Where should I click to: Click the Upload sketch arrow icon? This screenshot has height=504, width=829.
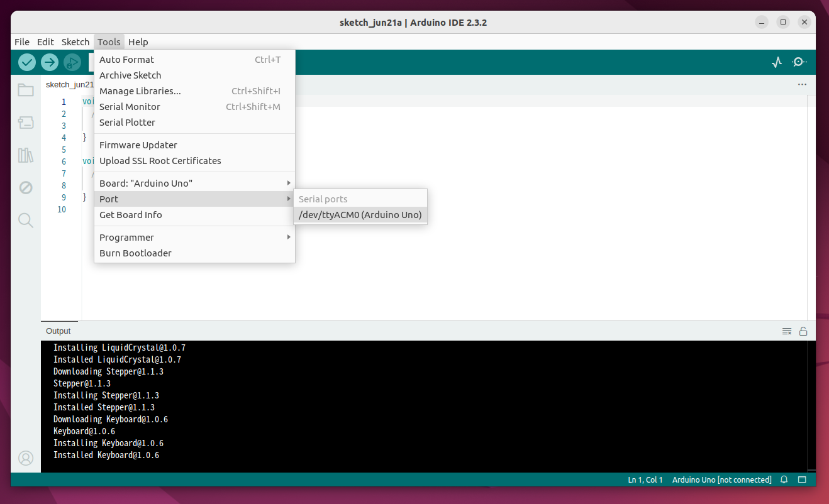point(49,62)
